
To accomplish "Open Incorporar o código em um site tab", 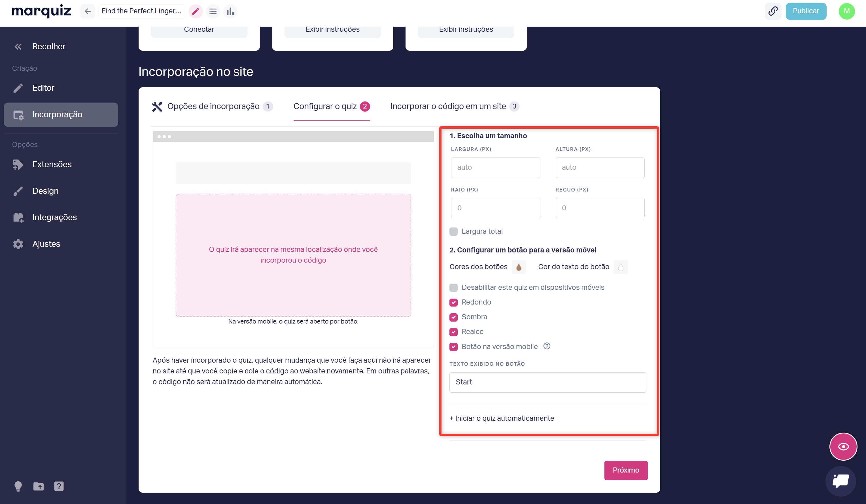I will coord(448,106).
